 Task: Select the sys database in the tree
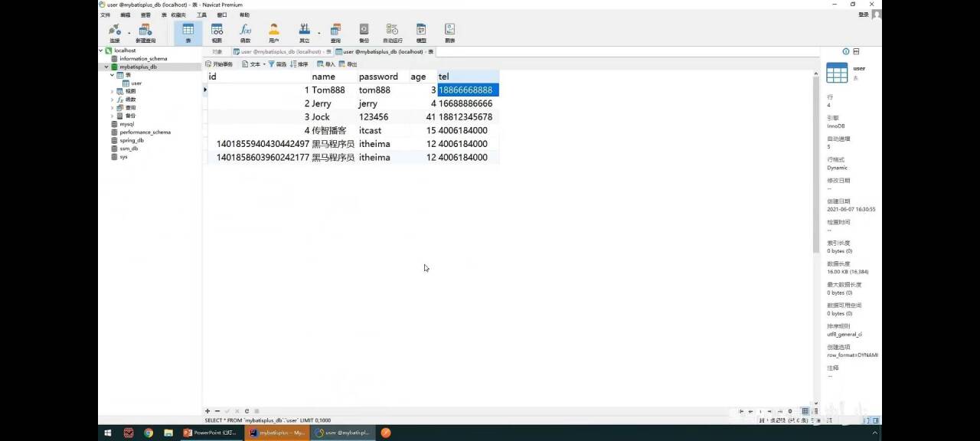pyautogui.click(x=119, y=157)
